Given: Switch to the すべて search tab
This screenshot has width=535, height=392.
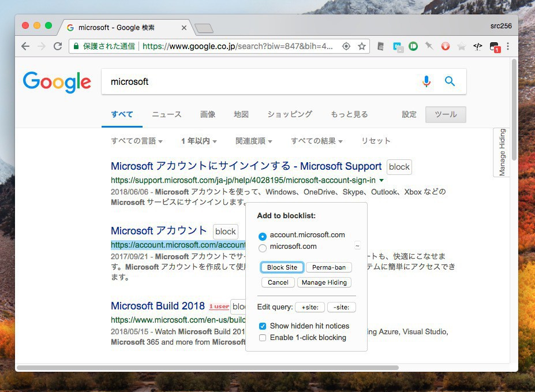Looking at the screenshot, I should coord(122,114).
